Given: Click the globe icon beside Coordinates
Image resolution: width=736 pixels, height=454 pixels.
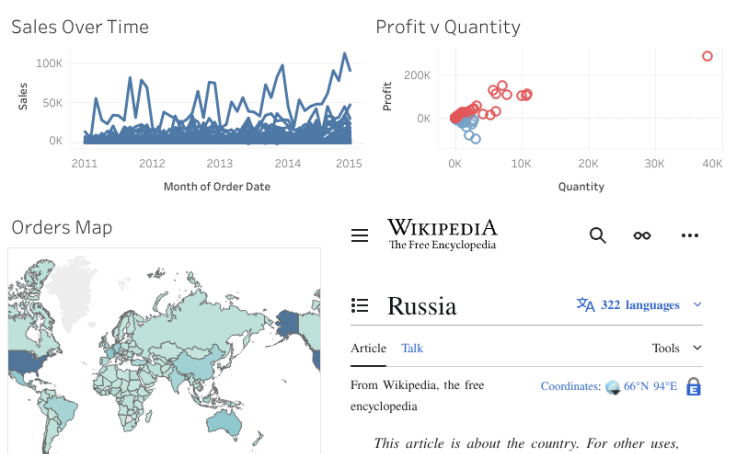Looking at the screenshot, I should click(x=612, y=387).
